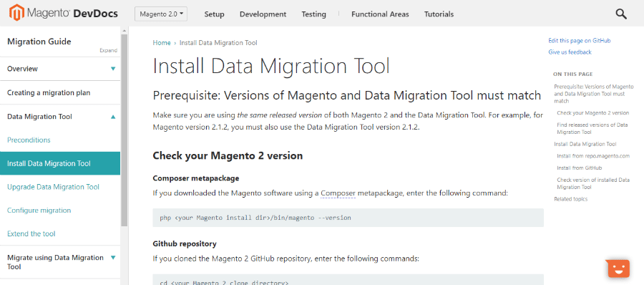
Task: Click the Overview sidebar heading
Action: click(x=22, y=69)
